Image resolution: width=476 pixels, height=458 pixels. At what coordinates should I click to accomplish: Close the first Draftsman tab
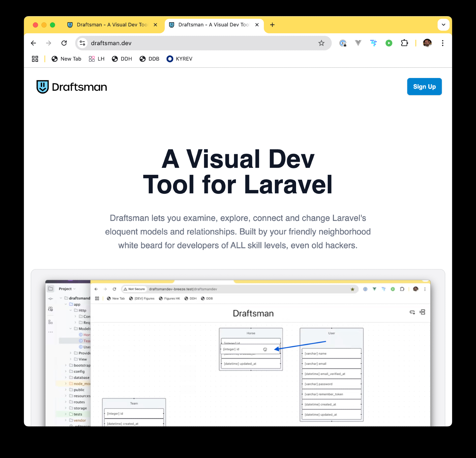(155, 25)
